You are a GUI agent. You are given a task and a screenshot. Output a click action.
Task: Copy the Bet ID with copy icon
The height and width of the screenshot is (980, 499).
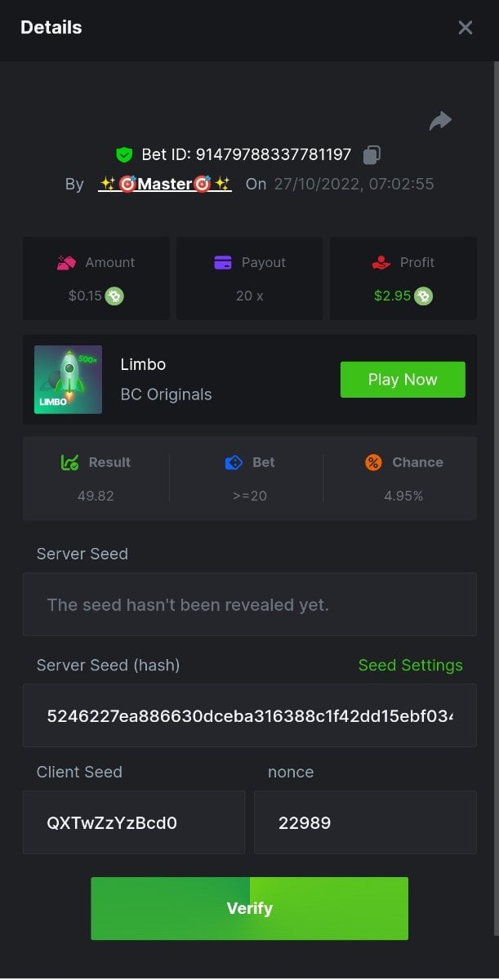372,154
